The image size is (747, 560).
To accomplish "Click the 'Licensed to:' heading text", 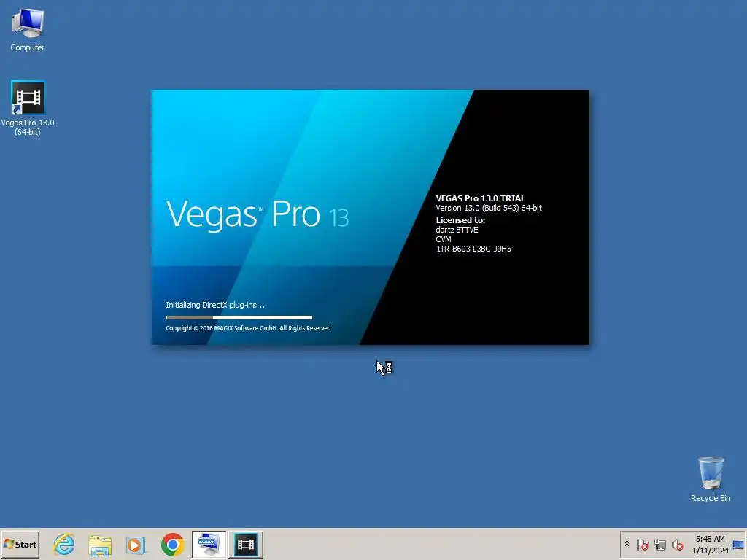I will click(x=460, y=220).
